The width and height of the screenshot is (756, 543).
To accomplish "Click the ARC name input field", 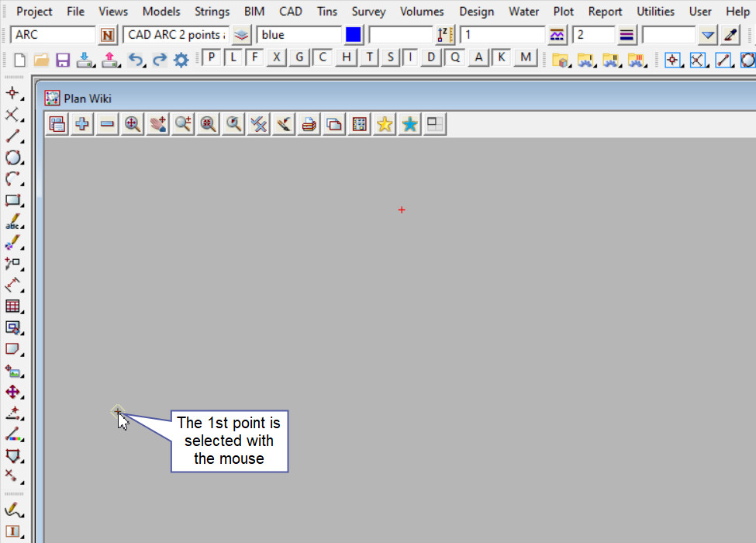I will 53,35.
